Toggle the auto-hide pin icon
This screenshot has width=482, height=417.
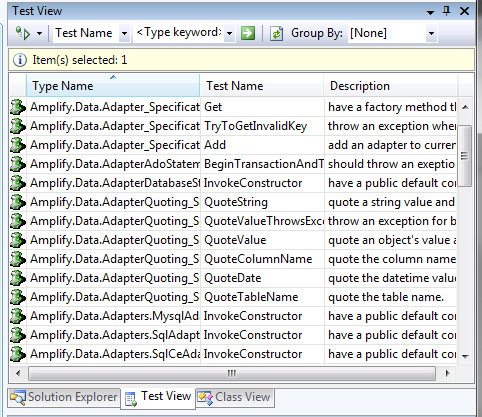[446, 11]
